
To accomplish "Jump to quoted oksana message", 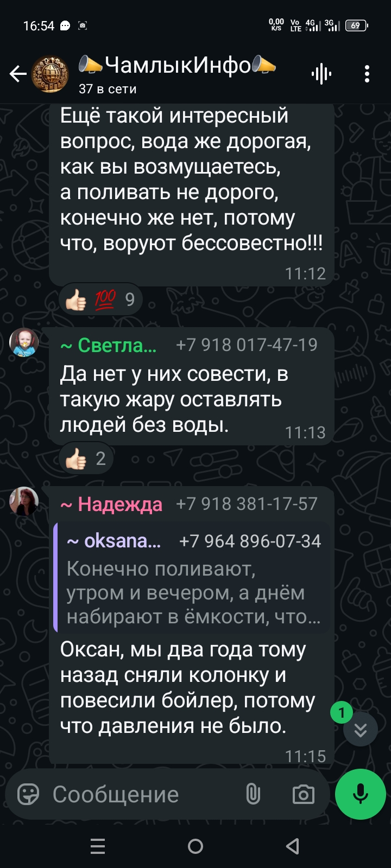I will [191, 578].
